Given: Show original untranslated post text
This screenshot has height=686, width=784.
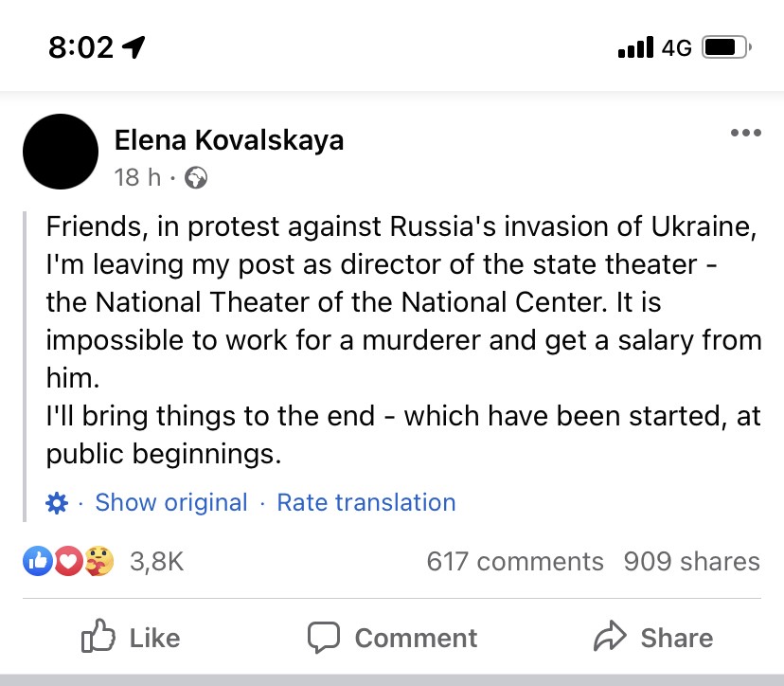Looking at the screenshot, I should [x=171, y=503].
